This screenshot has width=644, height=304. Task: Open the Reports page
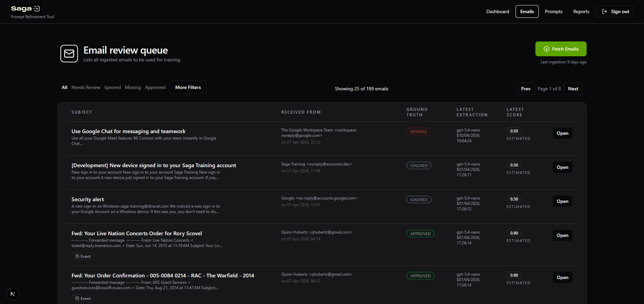581,11
